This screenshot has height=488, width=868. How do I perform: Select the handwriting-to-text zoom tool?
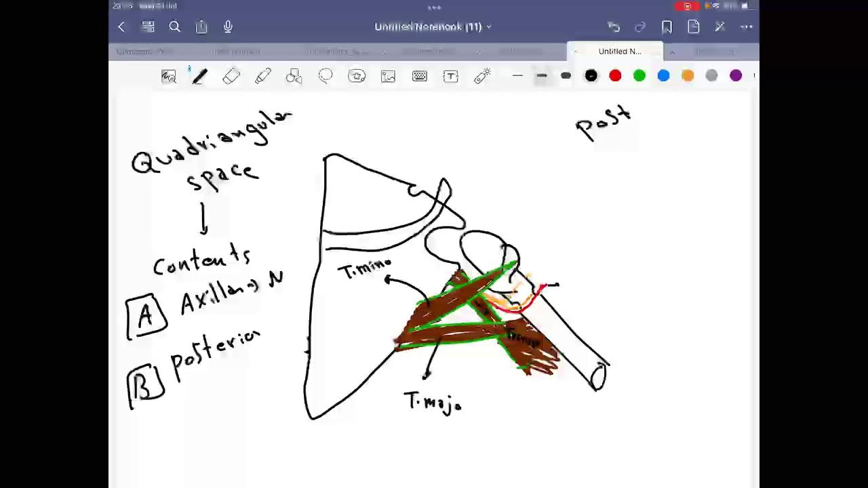(x=168, y=77)
